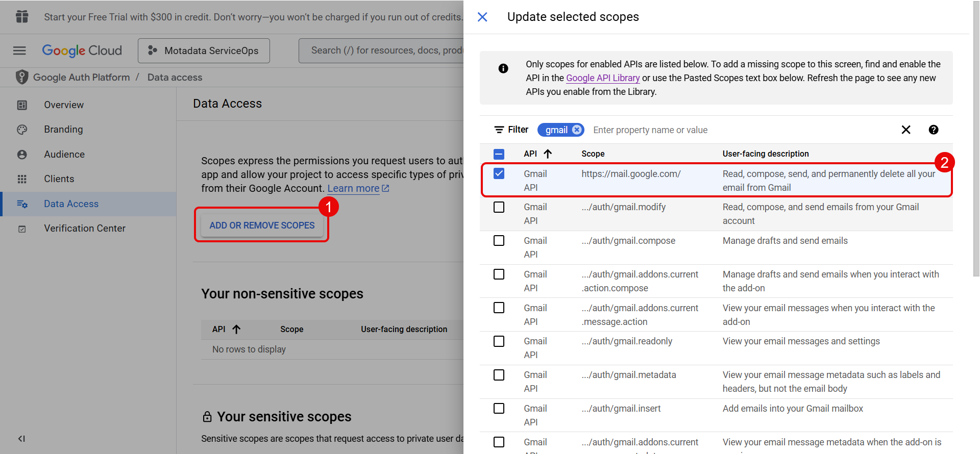Open the main navigation hamburger menu
The width and height of the screenshot is (980, 454).
point(19,51)
